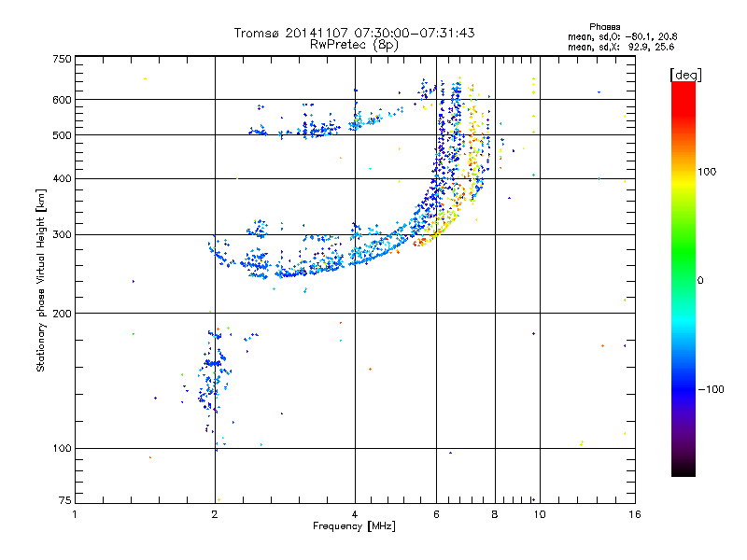
Task: Click the y-axis tick label "100"
Action: pos(62,448)
